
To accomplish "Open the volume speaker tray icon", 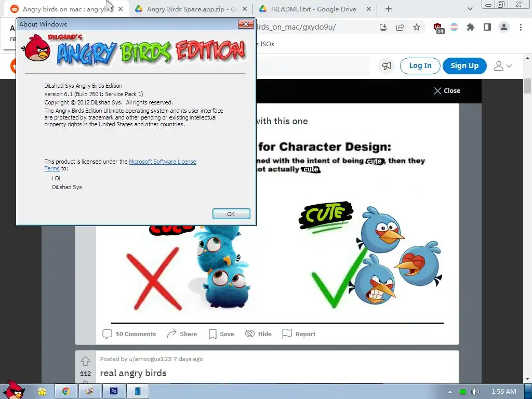I will click(x=475, y=392).
